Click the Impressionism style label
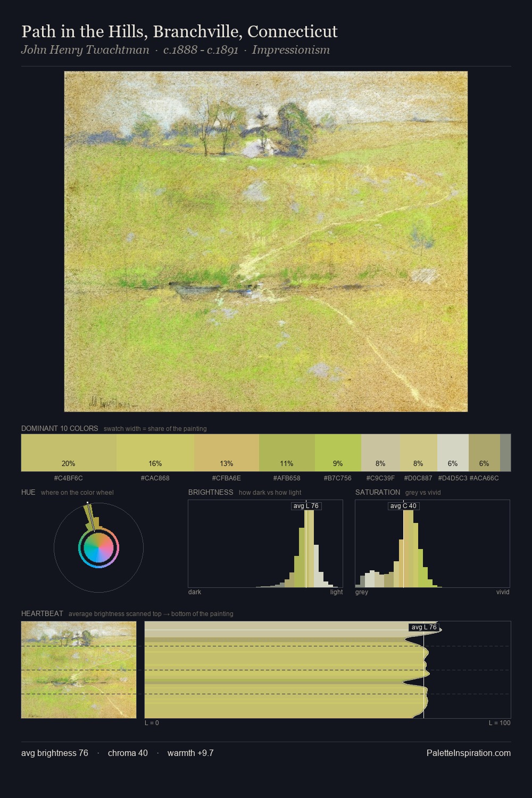 291,50
